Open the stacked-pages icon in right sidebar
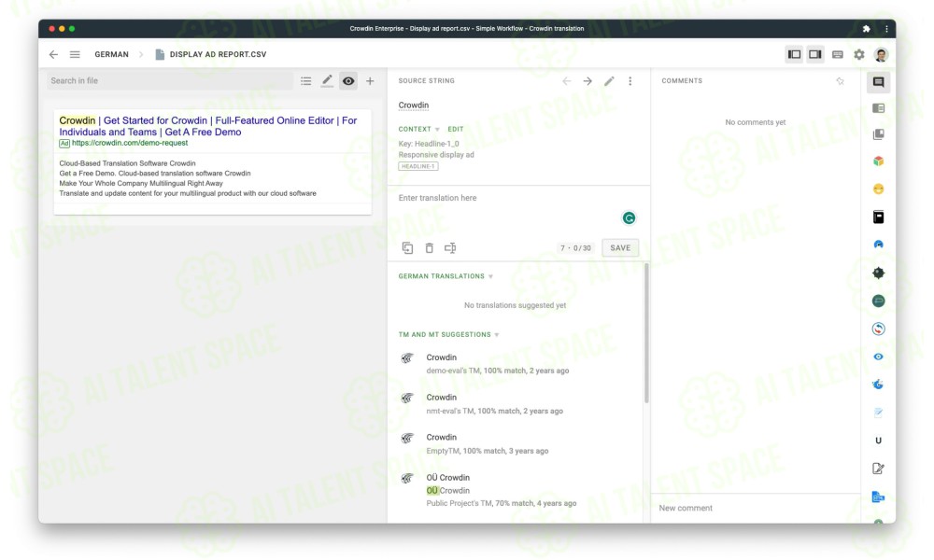Viewport: 934px width, 560px height. click(879, 134)
